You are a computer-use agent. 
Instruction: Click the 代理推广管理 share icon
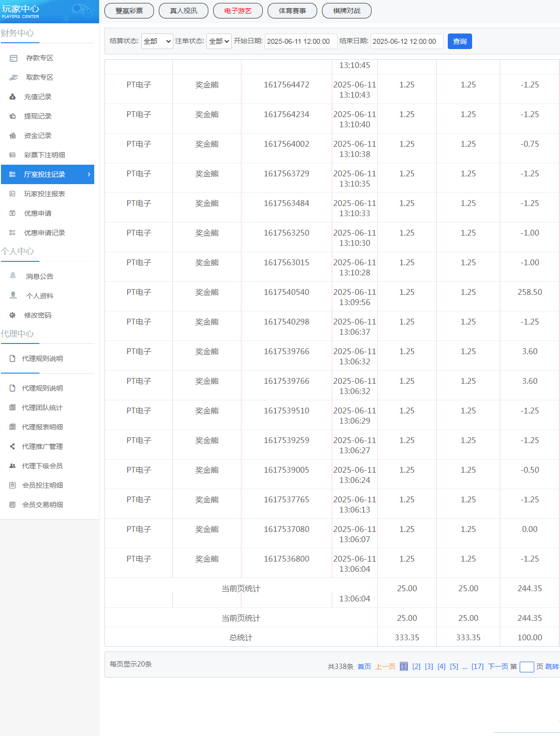point(13,446)
